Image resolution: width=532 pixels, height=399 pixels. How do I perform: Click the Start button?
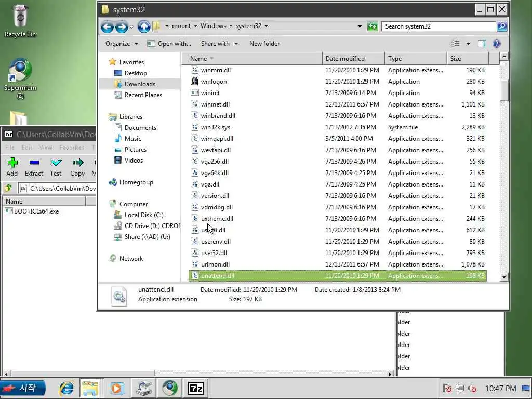coord(22,388)
